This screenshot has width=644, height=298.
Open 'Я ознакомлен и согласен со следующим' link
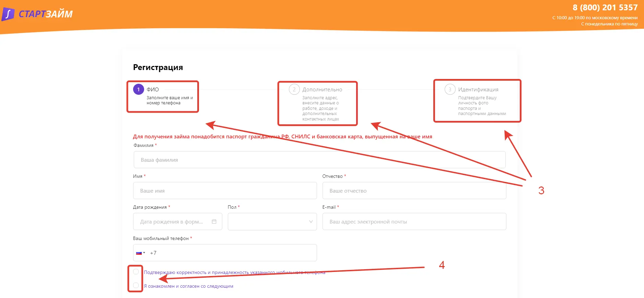[x=189, y=286]
